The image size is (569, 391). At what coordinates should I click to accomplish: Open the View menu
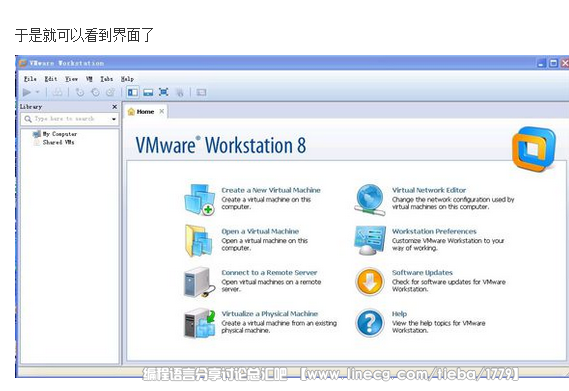[71, 79]
